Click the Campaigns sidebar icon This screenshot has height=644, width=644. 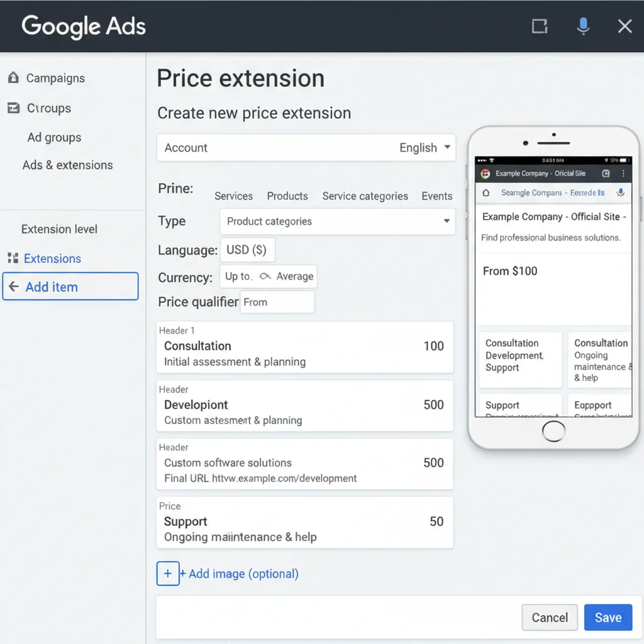pyautogui.click(x=14, y=77)
